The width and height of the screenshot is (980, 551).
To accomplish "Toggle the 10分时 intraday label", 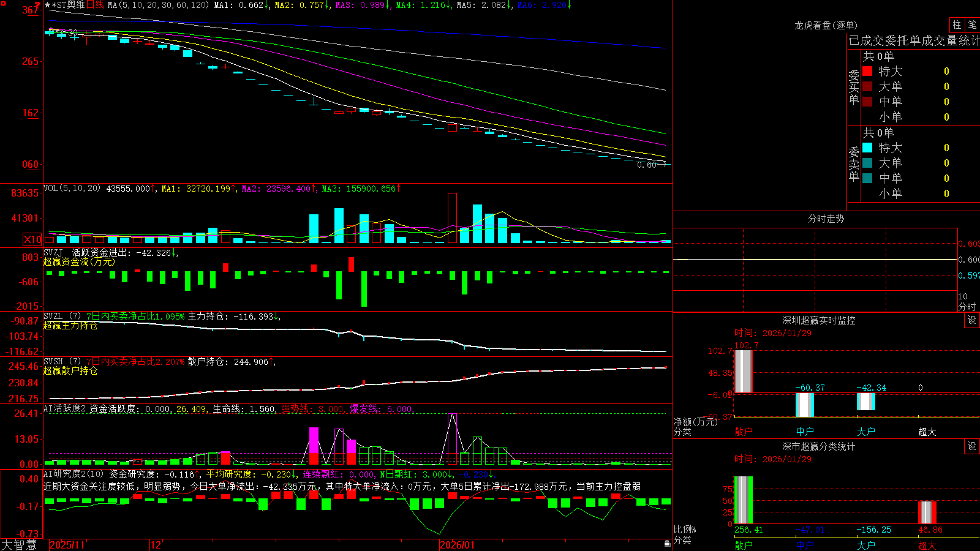I will point(967,301).
